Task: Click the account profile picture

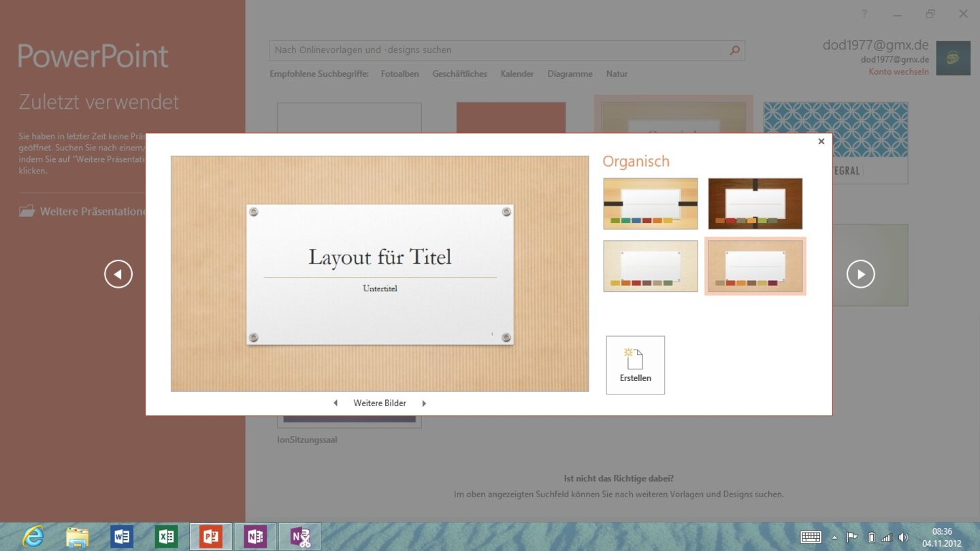Action: (x=953, y=58)
